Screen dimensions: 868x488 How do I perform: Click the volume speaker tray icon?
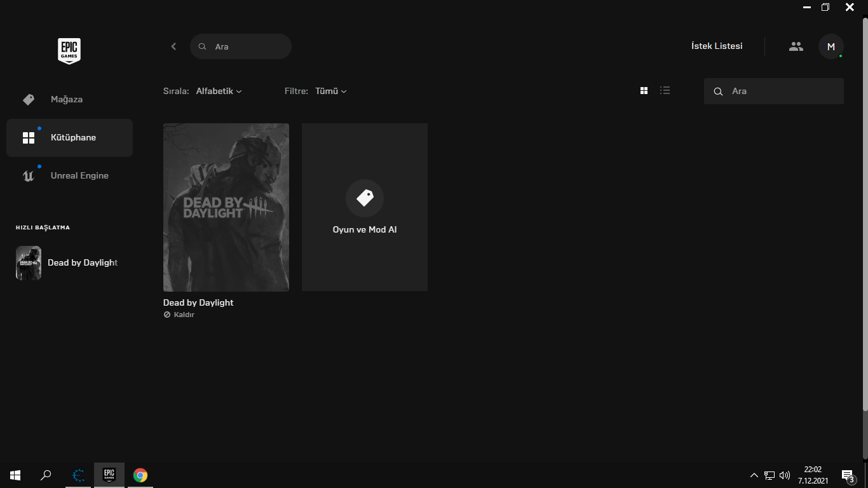click(785, 475)
